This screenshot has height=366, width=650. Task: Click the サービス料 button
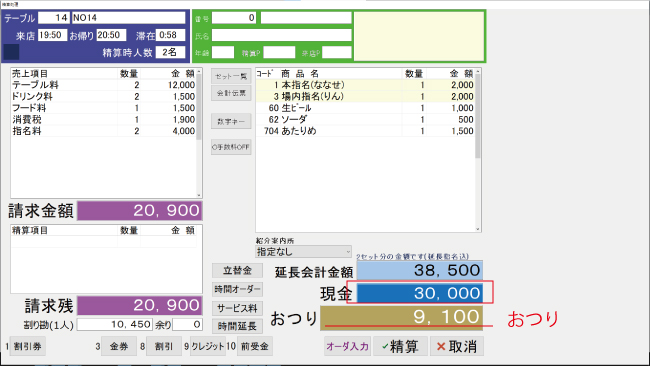[x=237, y=308]
